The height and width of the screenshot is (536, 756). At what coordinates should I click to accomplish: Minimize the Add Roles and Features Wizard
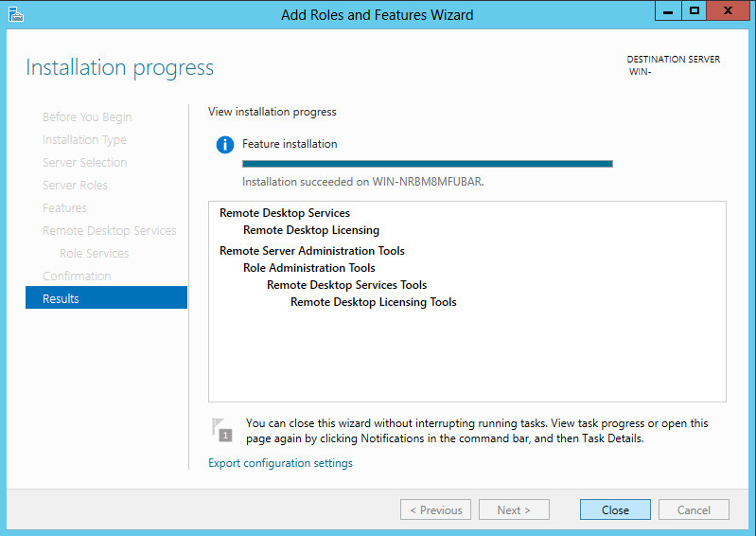pyautogui.click(x=668, y=11)
